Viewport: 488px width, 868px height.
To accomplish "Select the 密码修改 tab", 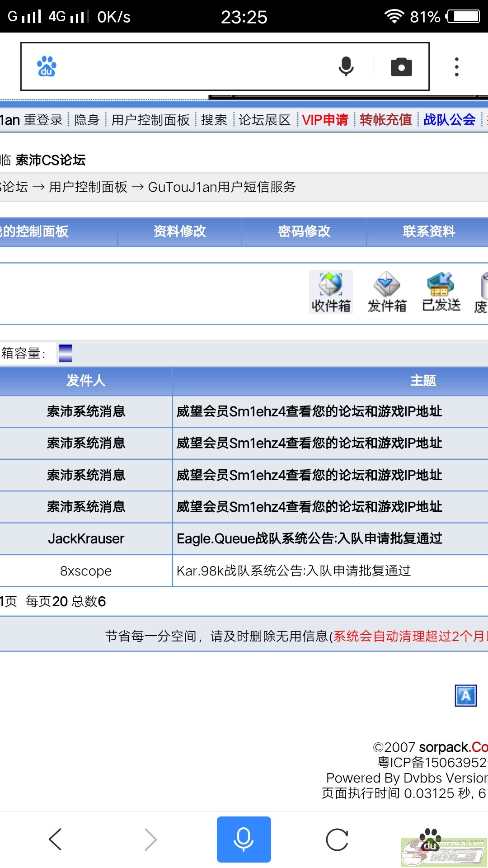I will (304, 231).
